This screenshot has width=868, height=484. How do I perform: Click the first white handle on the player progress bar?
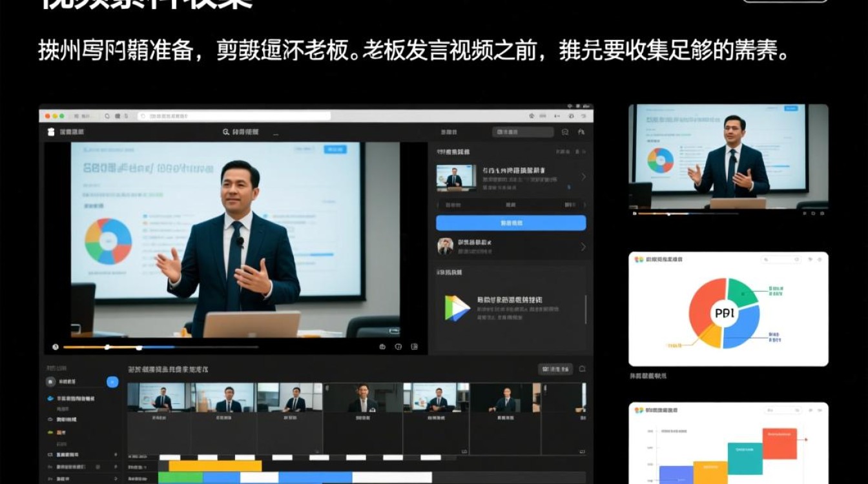click(107, 347)
